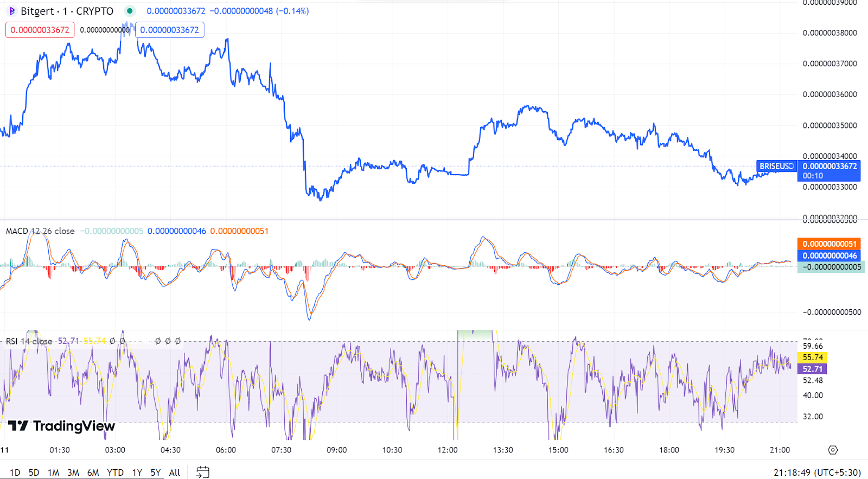Viewport: 868px width, 479px height.
Task: Open symbol search via Bitgert title
Action: point(67,11)
